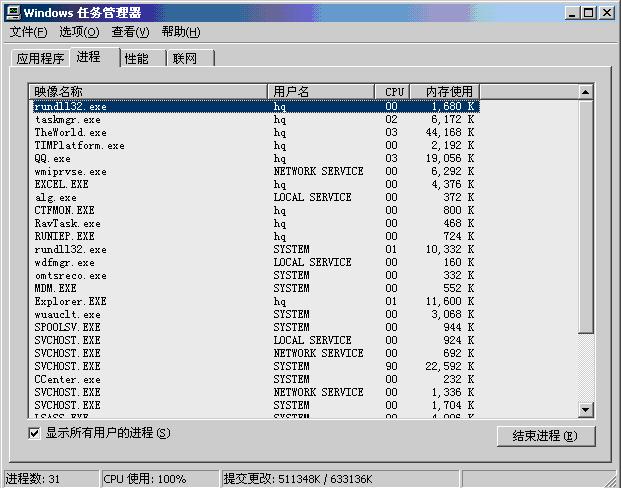Select the taskmgr.exe process row
Screen dimensions: 621x488
(255, 120)
